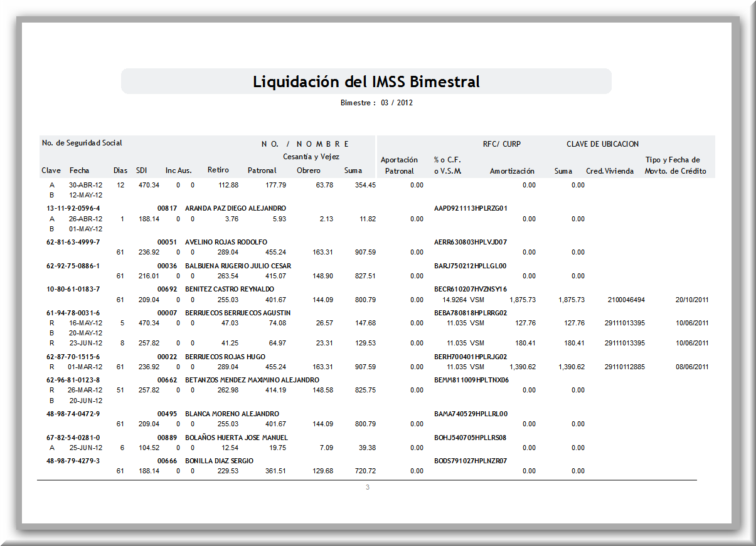Click social security number 13-11-92-0596-4

[73, 208]
